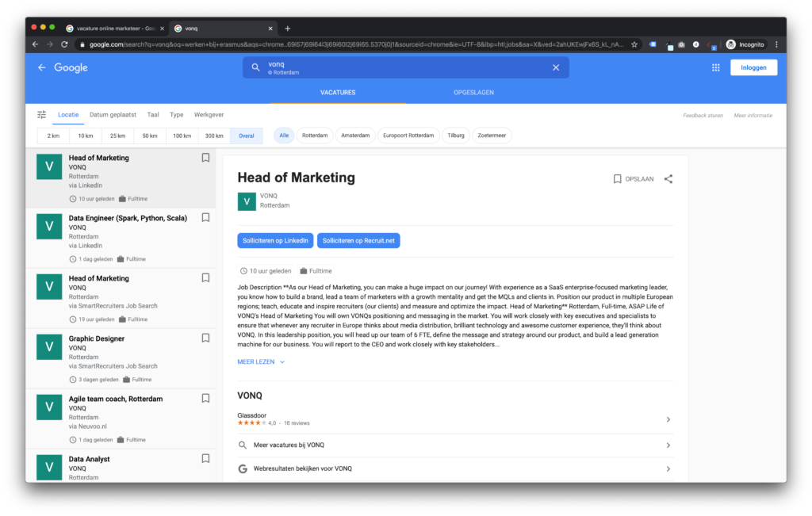The width and height of the screenshot is (812, 516).
Task: Click the Meer informatie link
Action: point(753,116)
